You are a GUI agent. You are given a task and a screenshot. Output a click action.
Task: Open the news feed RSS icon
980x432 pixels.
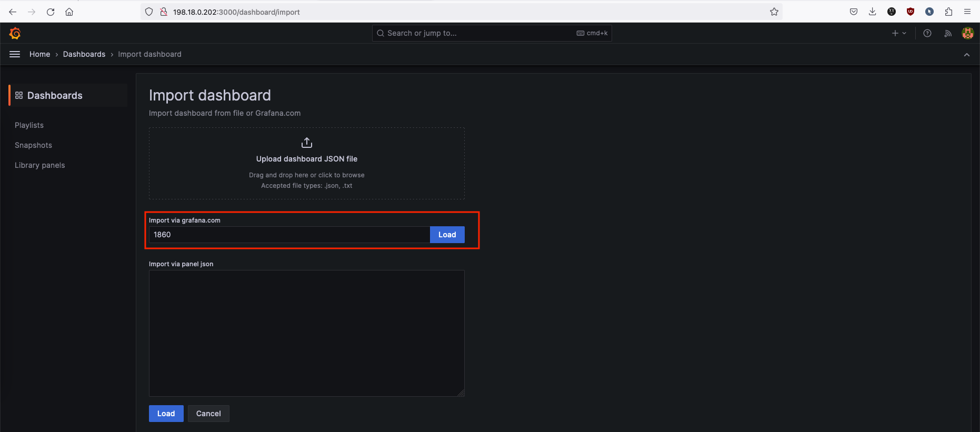pyautogui.click(x=948, y=33)
